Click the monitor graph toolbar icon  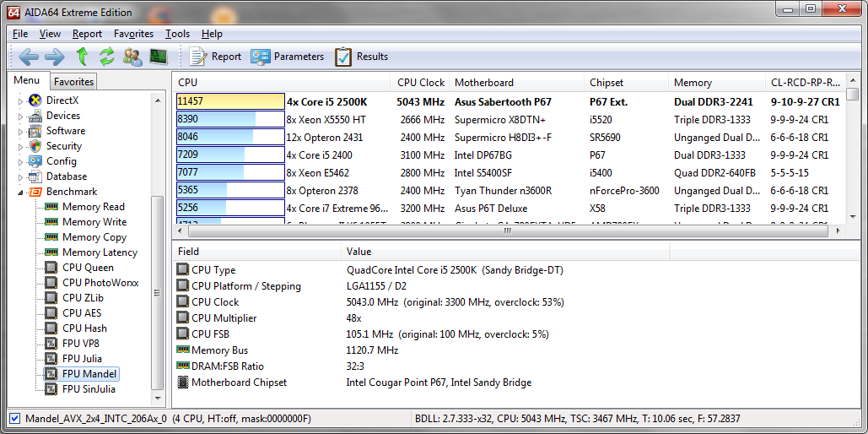[x=159, y=57]
